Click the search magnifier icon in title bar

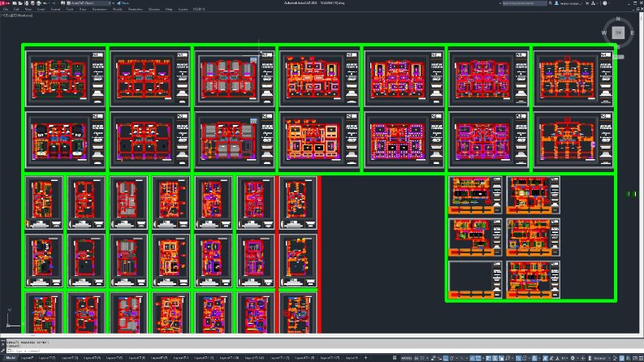(551, 3)
